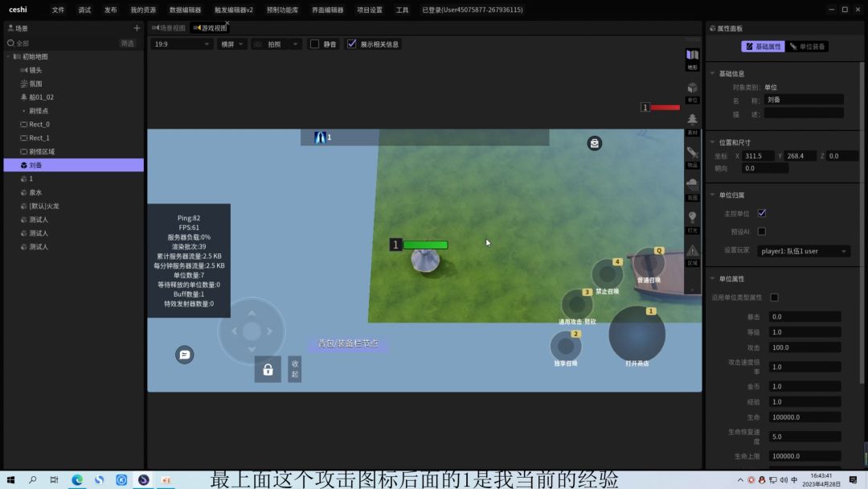
Task: Click the 灯光 lightbulb tool icon
Action: 692,219
